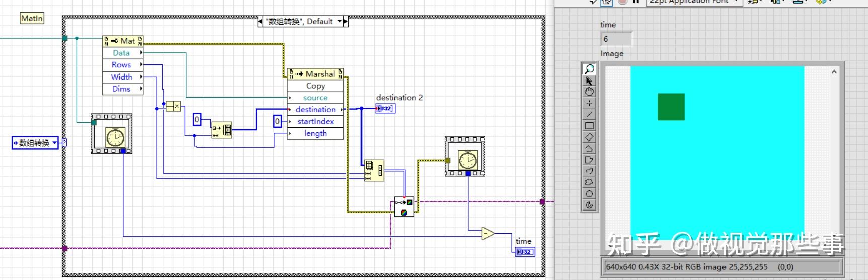Click Tick Count clock in left sequence frame

[x=115, y=136]
